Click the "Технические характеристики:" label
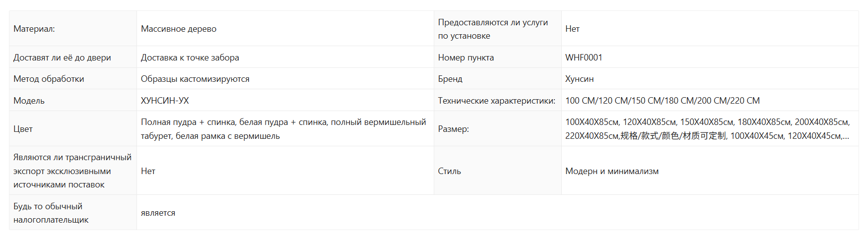This screenshot has height=239, width=868. coord(496,101)
